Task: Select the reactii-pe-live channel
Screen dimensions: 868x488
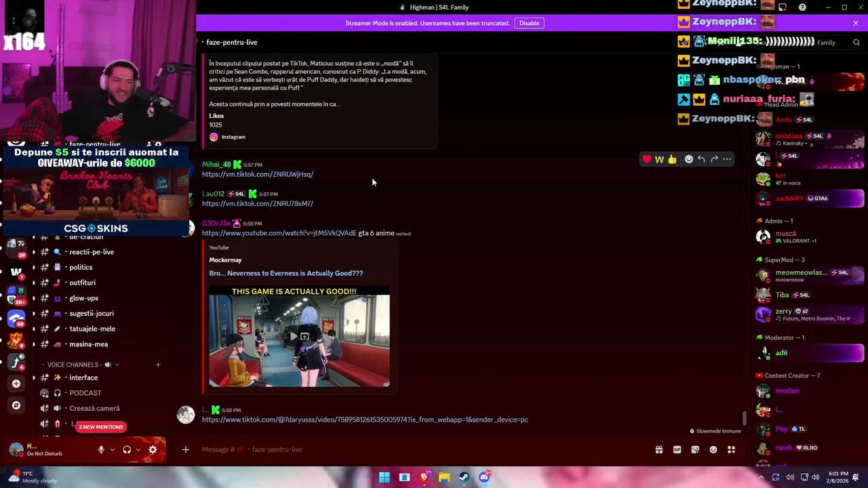Action: pos(92,252)
